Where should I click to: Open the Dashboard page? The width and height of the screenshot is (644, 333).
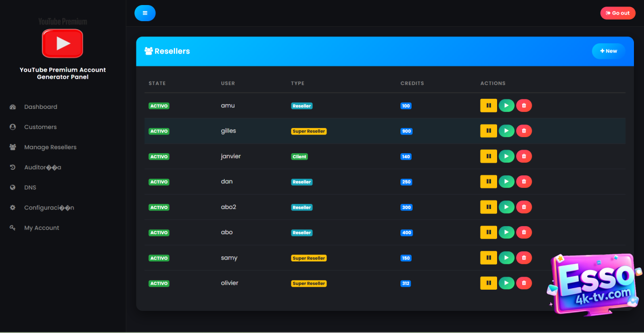click(40, 107)
